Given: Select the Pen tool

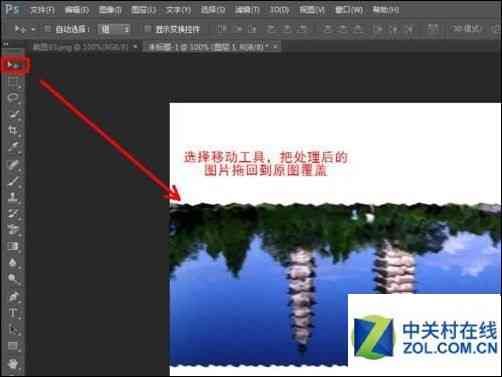Looking at the screenshot, I should [13, 296].
